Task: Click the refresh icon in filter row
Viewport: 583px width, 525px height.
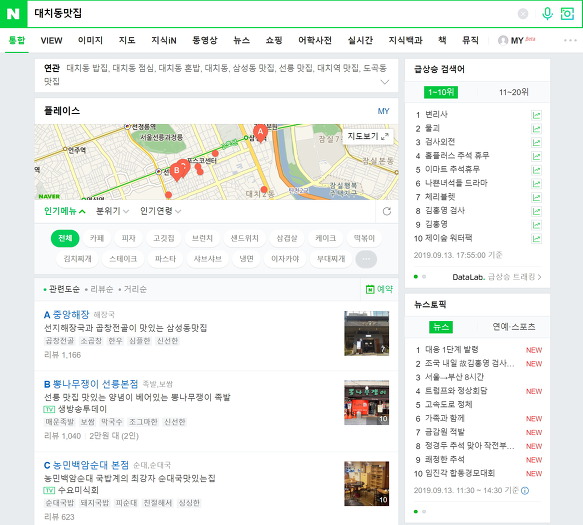Action: 387,211
